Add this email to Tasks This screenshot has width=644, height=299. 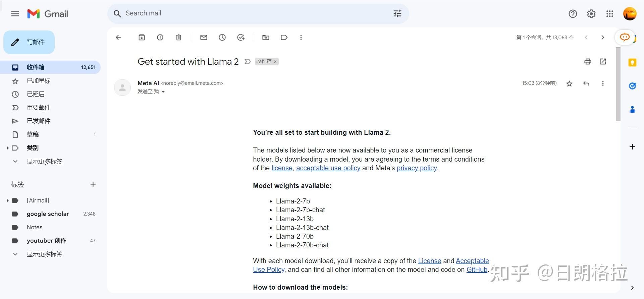coord(241,38)
